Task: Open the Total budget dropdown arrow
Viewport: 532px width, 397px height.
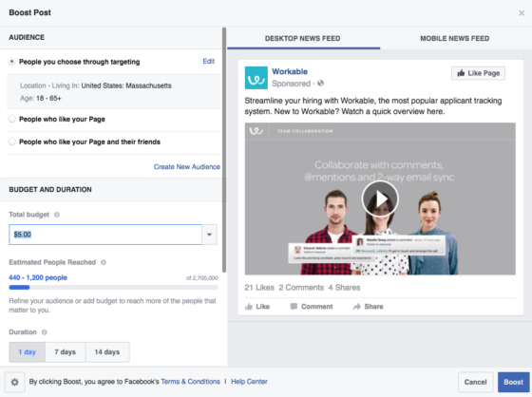Action: pyautogui.click(x=209, y=235)
